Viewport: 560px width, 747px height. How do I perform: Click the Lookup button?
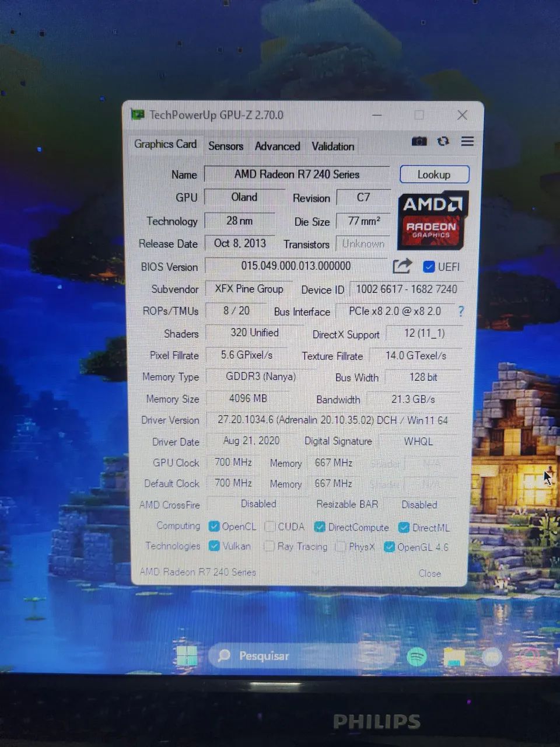click(x=434, y=174)
